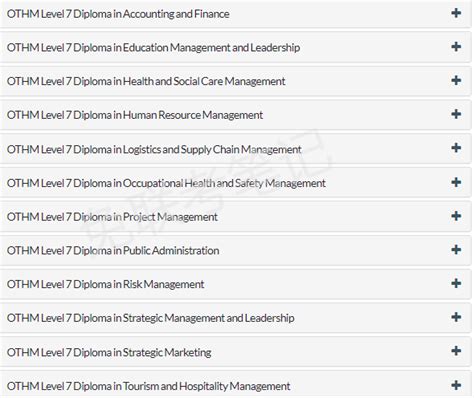Screen dimensions: 474x398
Task: Click plus icon for Tourism and Hospitality Management
Action: click(456, 385)
